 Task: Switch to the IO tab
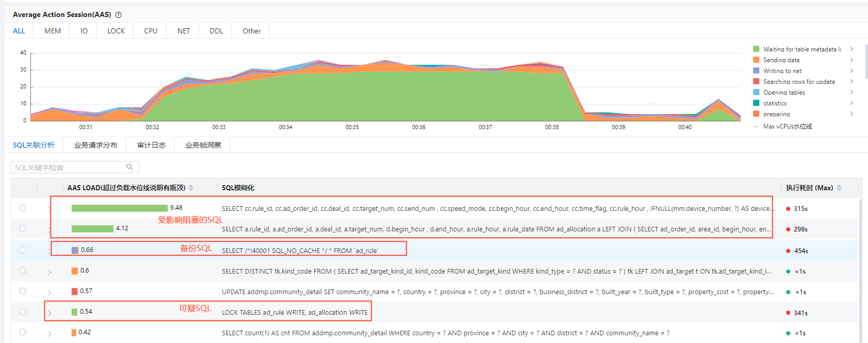pyautogui.click(x=84, y=31)
